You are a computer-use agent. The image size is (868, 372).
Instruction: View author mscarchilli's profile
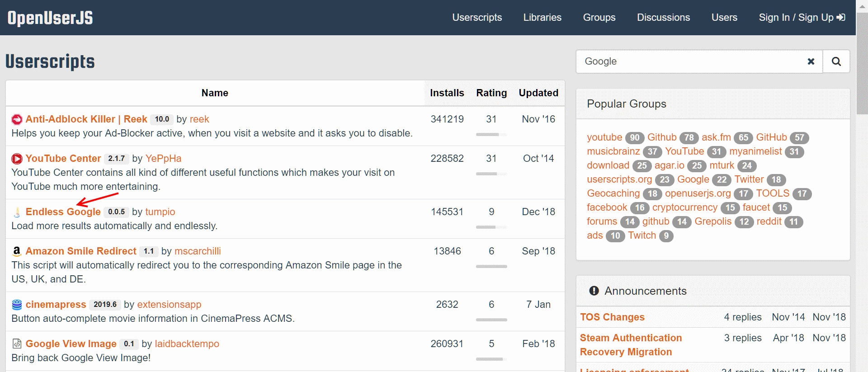tap(198, 251)
